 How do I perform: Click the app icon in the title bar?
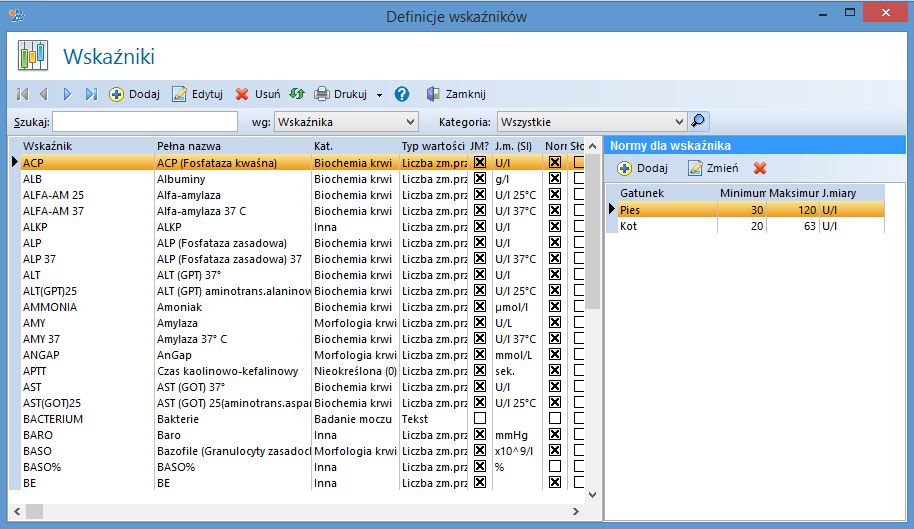coord(17,15)
